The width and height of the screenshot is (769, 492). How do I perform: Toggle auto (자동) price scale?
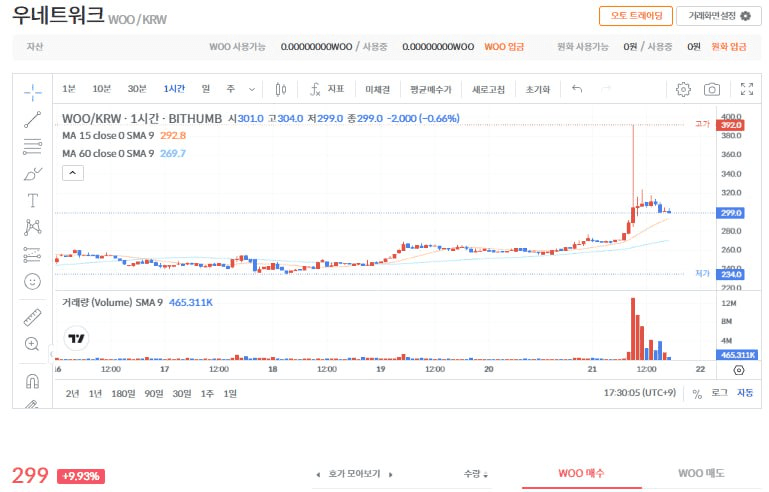tap(745, 393)
